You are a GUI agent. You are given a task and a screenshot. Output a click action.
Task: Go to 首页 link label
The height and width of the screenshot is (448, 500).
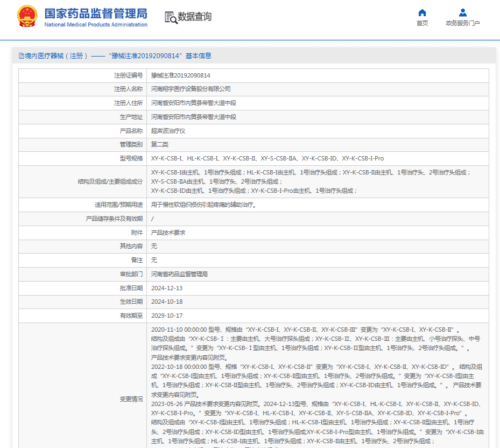click(422, 23)
